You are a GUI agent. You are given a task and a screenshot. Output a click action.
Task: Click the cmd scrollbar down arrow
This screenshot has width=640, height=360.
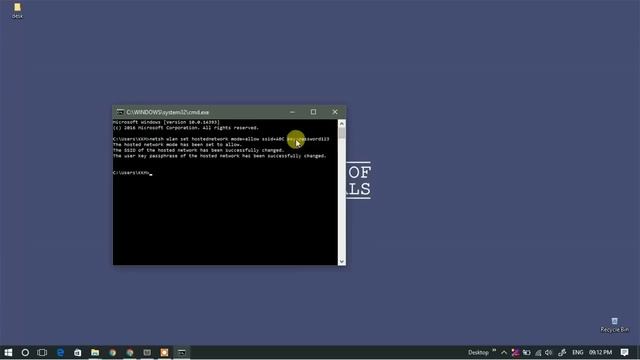(342, 261)
